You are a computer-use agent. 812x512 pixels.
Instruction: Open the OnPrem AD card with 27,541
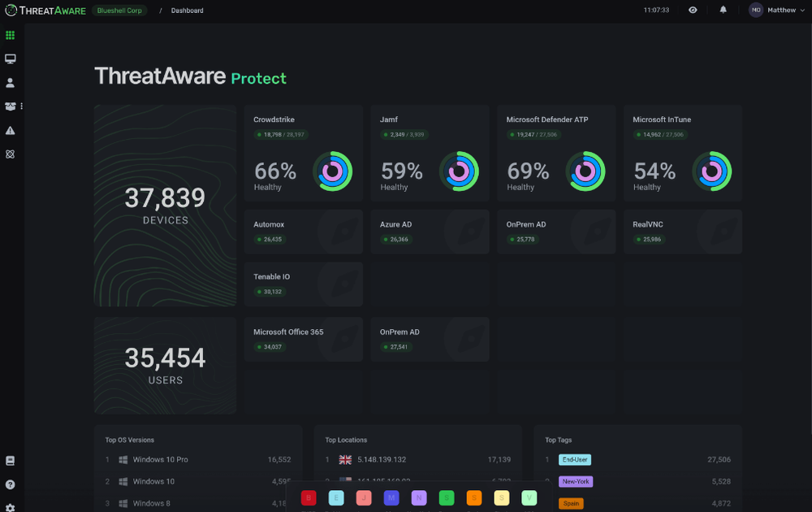click(x=430, y=340)
